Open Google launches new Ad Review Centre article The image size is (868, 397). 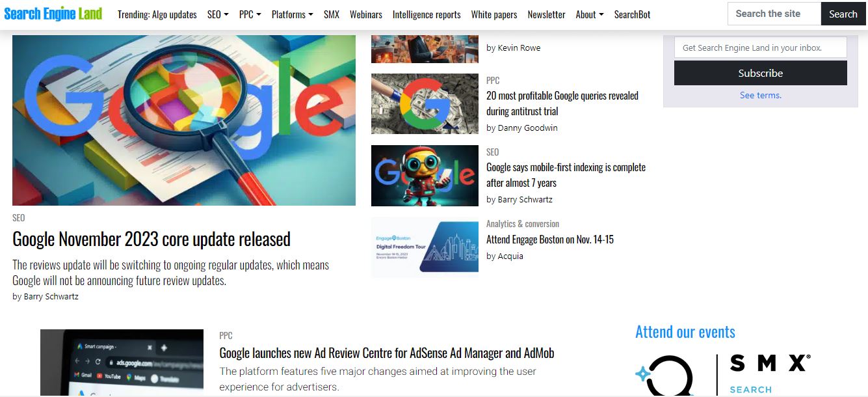[x=387, y=353]
